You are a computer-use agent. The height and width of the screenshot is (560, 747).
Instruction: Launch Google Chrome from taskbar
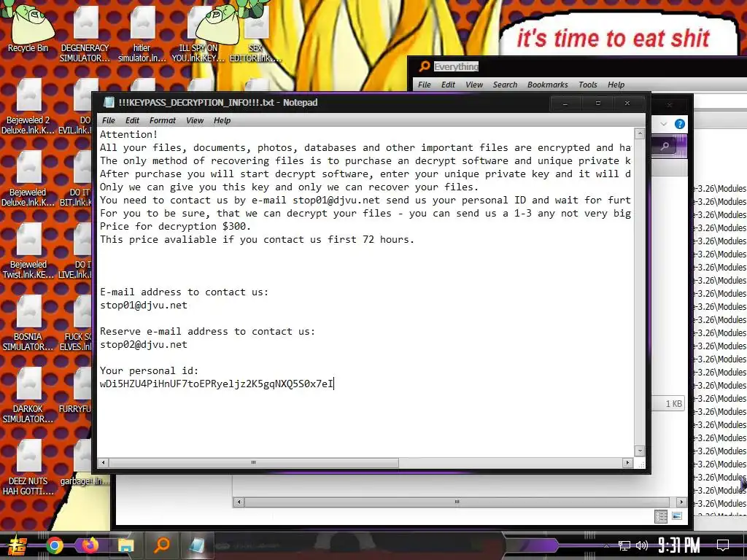(x=55, y=545)
